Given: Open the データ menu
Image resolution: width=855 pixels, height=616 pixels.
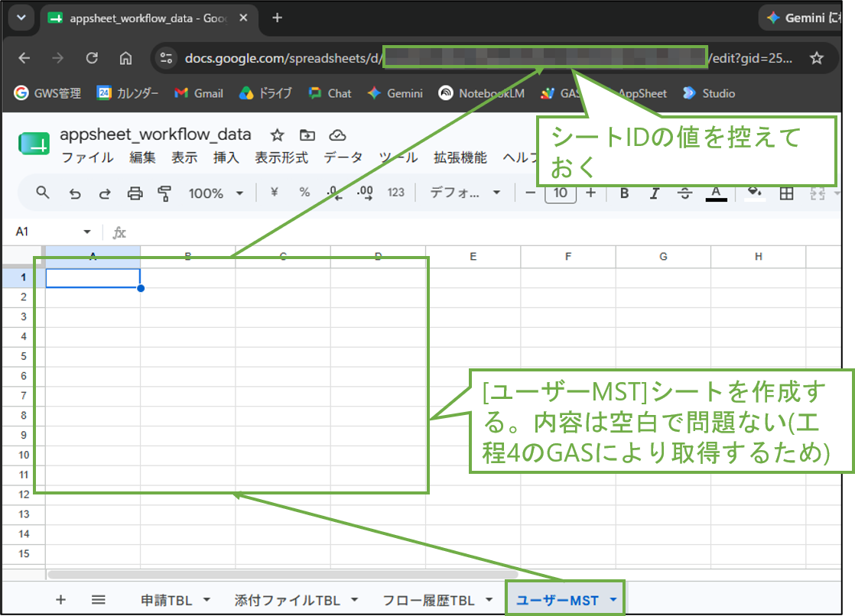Looking at the screenshot, I should pyautogui.click(x=343, y=158).
